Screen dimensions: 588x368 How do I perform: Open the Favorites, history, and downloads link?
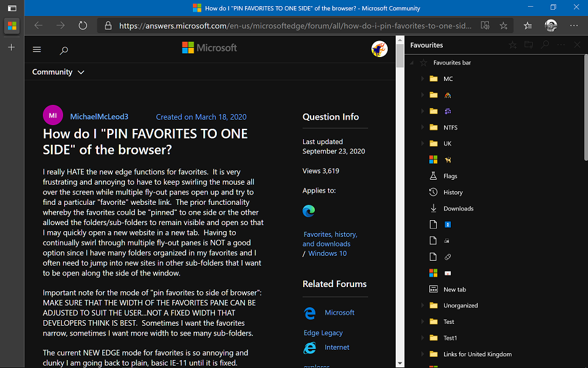(330, 239)
